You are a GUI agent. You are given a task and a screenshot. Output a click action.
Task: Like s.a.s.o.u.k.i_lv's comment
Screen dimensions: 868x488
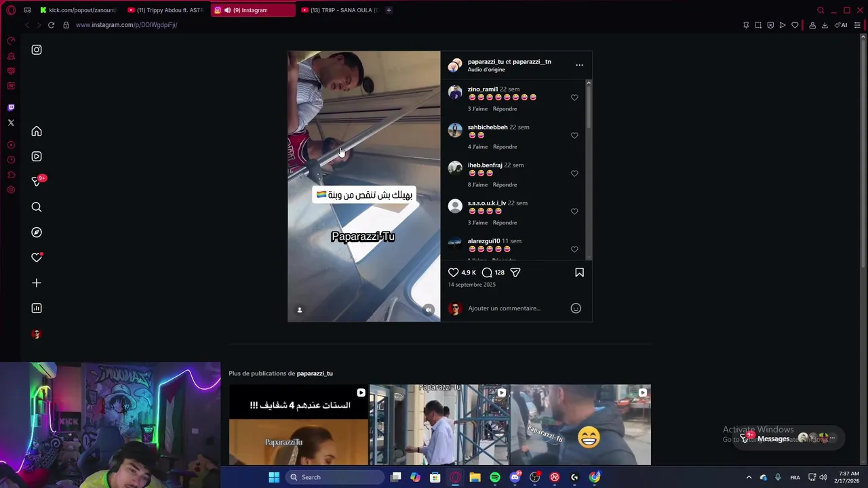[574, 211]
